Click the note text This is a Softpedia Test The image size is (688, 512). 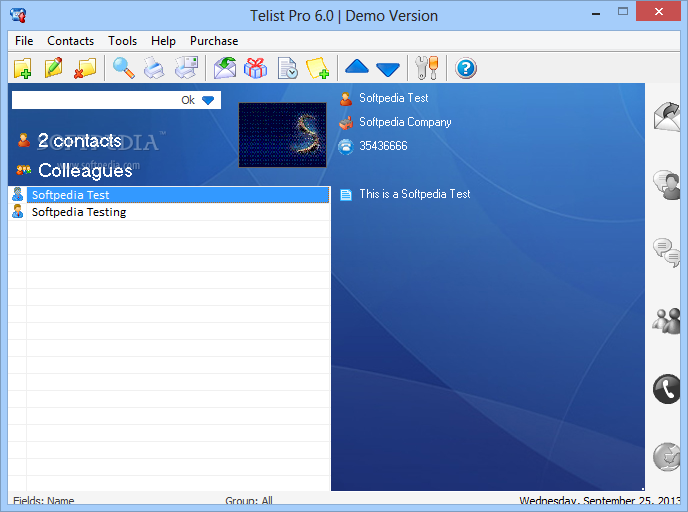[415, 194]
